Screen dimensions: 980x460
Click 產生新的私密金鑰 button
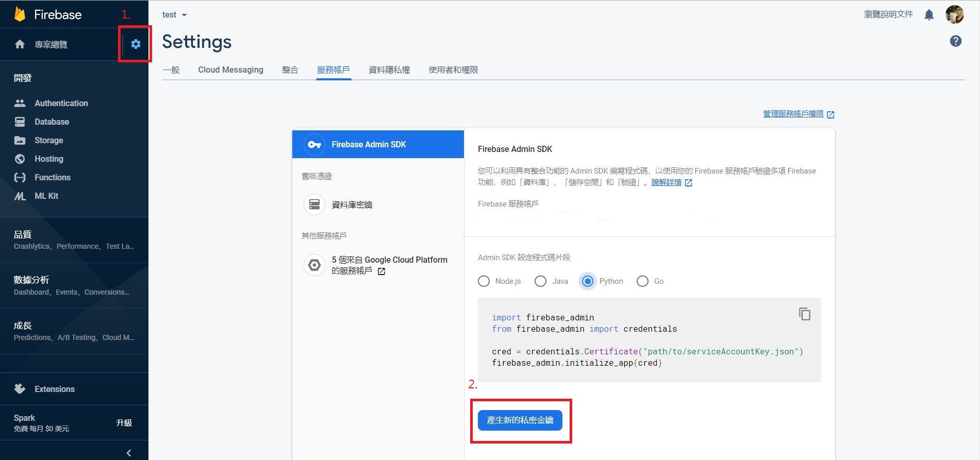(x=520, y=420)
